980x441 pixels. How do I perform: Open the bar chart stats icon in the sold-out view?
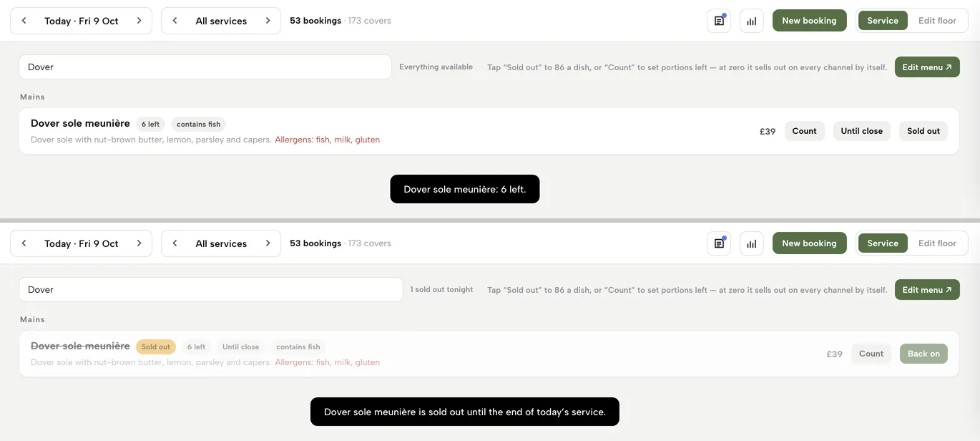[752, 243]
